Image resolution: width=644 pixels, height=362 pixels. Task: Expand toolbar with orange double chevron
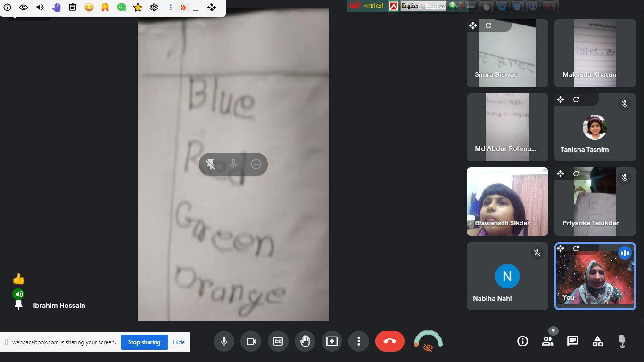click(x=183, y=8)
